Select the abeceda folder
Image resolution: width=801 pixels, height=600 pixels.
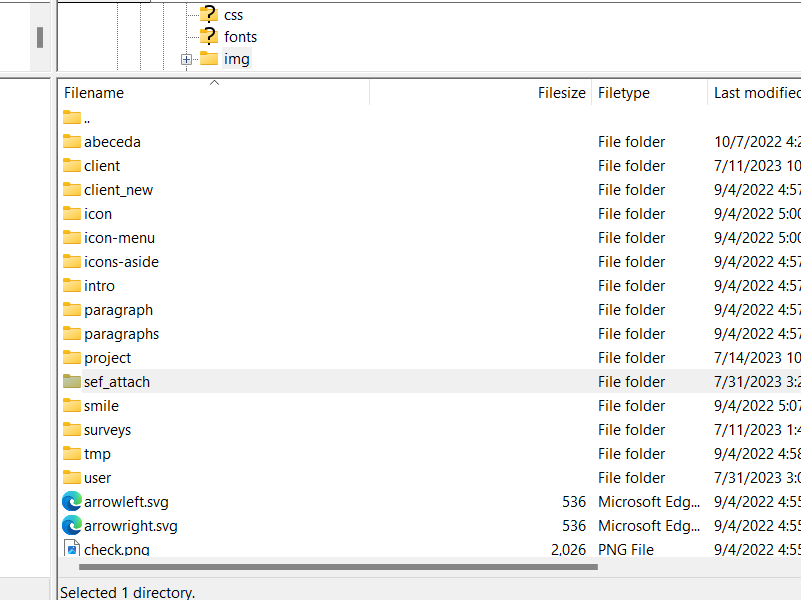pos(112,142)
